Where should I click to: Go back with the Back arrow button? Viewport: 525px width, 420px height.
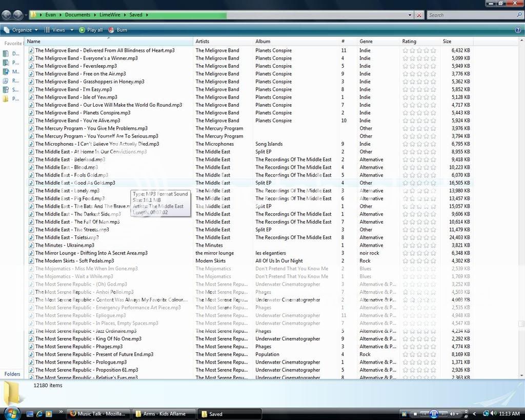click(6, 15)
